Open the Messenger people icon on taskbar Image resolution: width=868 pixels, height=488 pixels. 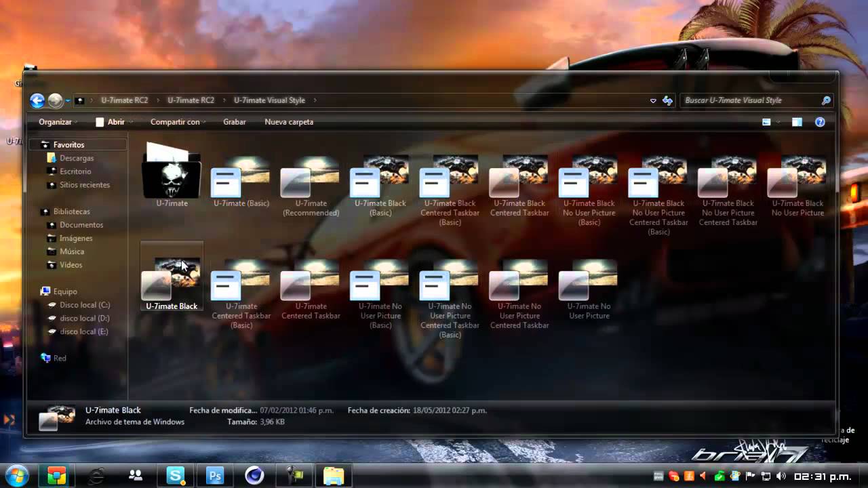click(136, 476)
